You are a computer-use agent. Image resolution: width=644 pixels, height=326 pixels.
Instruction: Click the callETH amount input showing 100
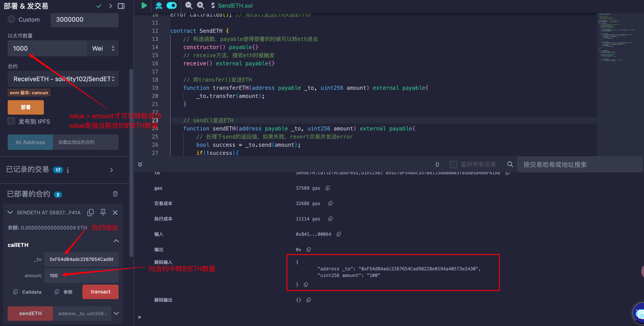coord(81,276)
